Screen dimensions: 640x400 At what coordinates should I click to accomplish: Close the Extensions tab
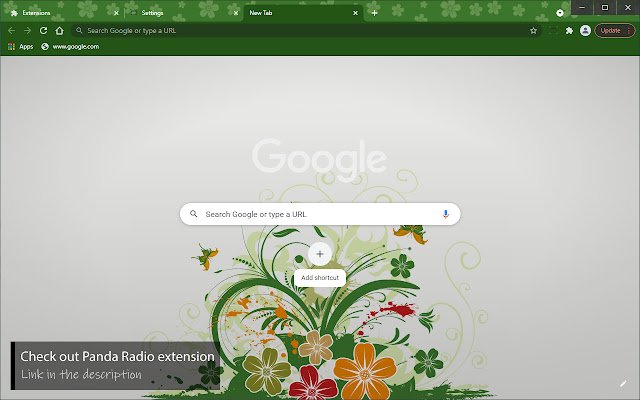point(116,13)
